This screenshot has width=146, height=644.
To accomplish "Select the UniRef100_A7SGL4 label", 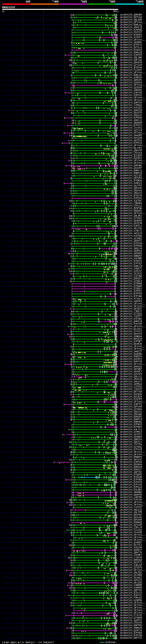I will (131, 299).
